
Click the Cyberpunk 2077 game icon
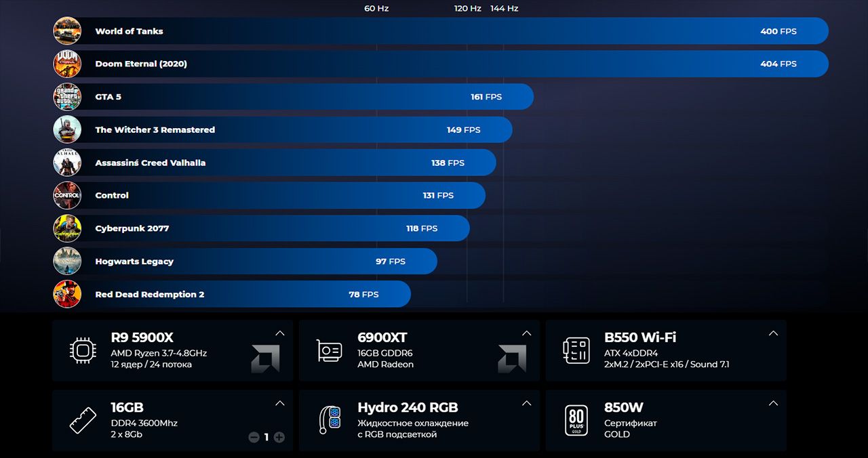(x=67, y=228)
